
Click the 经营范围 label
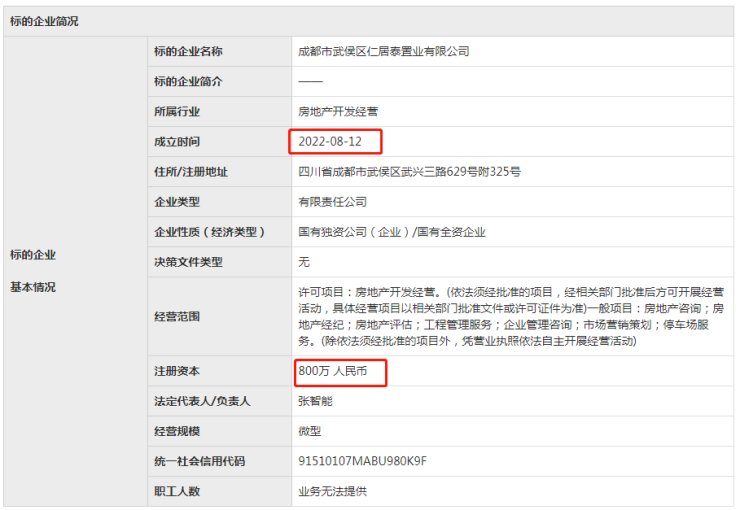click(x=177, y=317)
